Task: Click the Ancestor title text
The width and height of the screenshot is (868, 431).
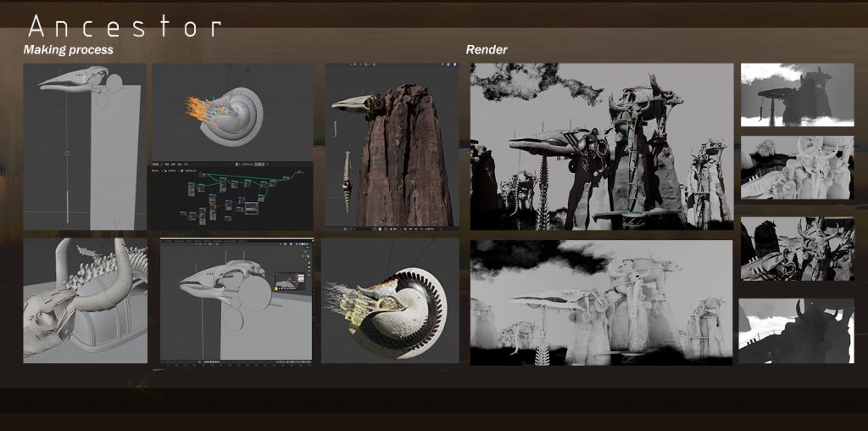Action: (x=125, y=26)
